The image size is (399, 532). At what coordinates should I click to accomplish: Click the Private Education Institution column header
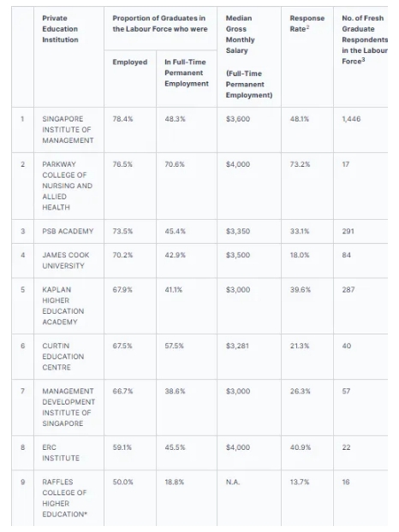(60, 29)
